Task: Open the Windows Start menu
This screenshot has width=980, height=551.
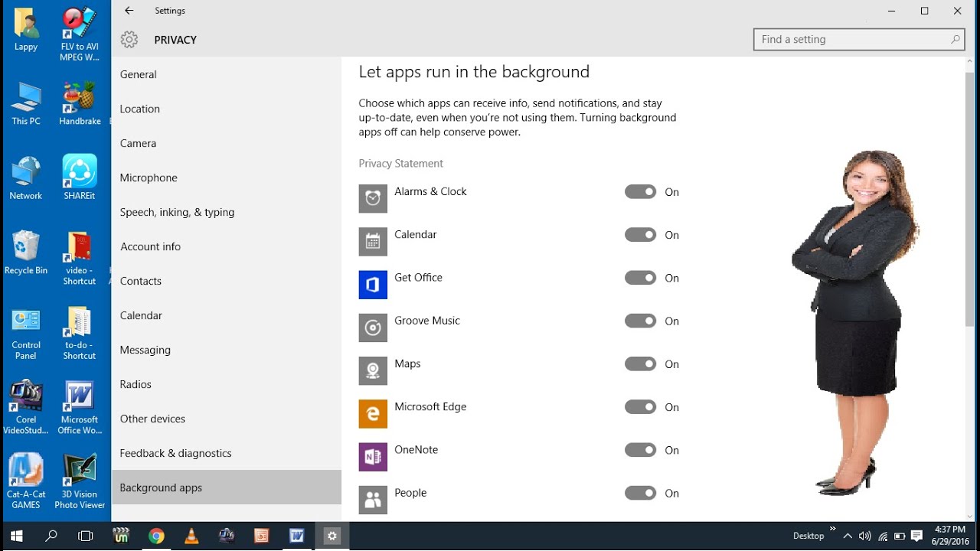Action: click(17, 536)
